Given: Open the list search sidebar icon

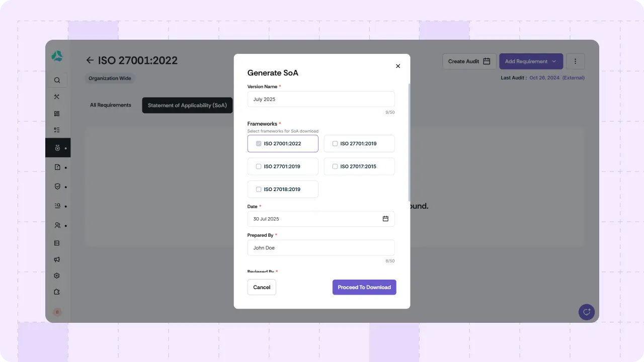Looking at the screenshot, I should (57, 206).
